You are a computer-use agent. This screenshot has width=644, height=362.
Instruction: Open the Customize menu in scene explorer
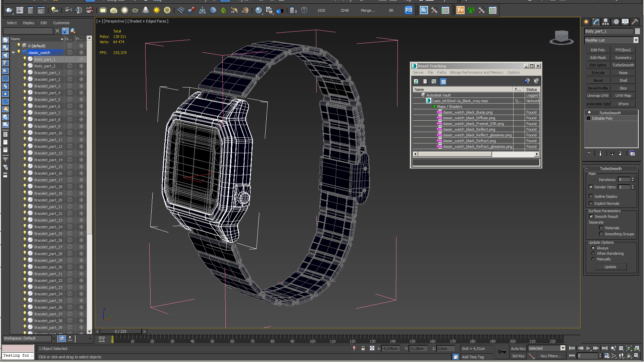[61, 23]
